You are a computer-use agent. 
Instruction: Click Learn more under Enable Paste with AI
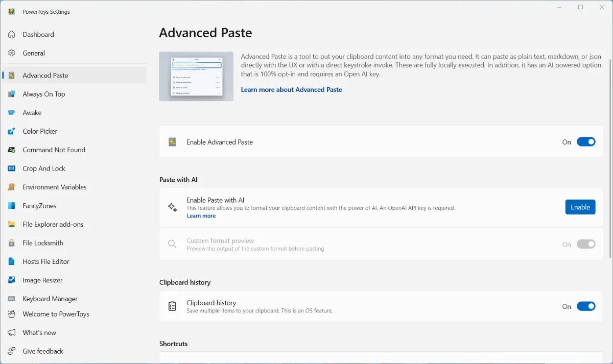point(201,216)
